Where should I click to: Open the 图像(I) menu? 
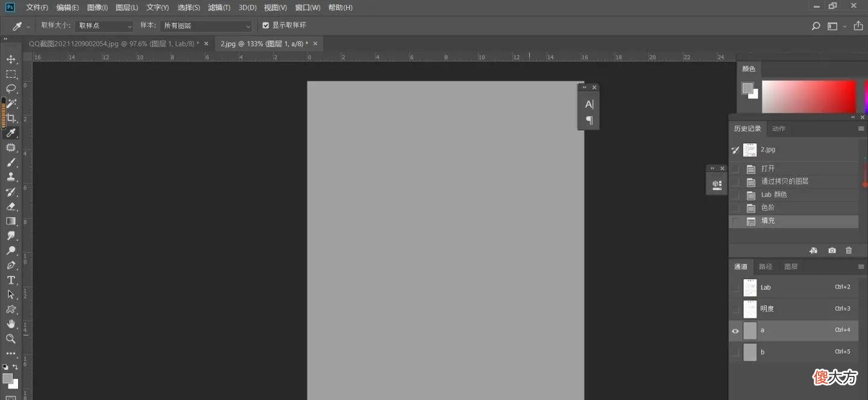click(97, 8)
